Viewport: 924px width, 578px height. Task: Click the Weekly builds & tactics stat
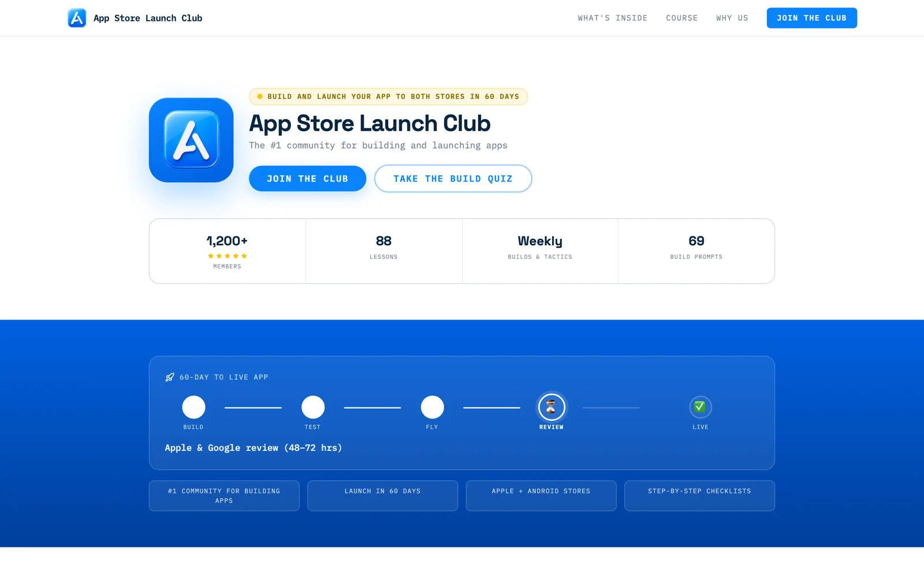coord(540,251)
